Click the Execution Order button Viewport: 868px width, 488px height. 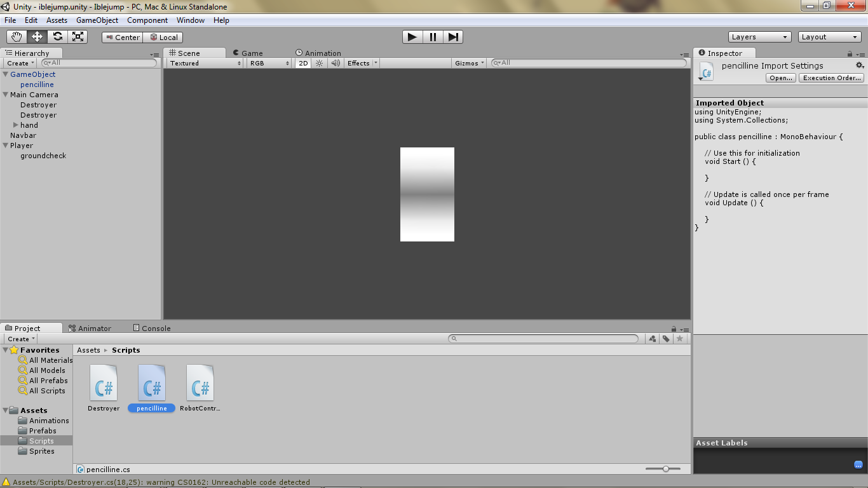click(831, 78)
